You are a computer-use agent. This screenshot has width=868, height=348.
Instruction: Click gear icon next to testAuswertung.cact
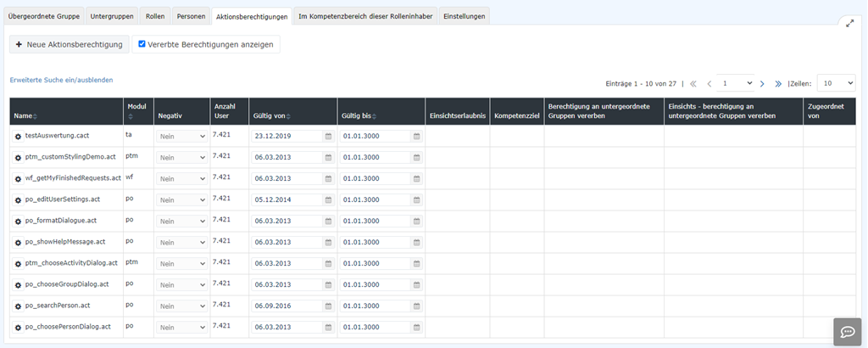(x=18, y=136)
